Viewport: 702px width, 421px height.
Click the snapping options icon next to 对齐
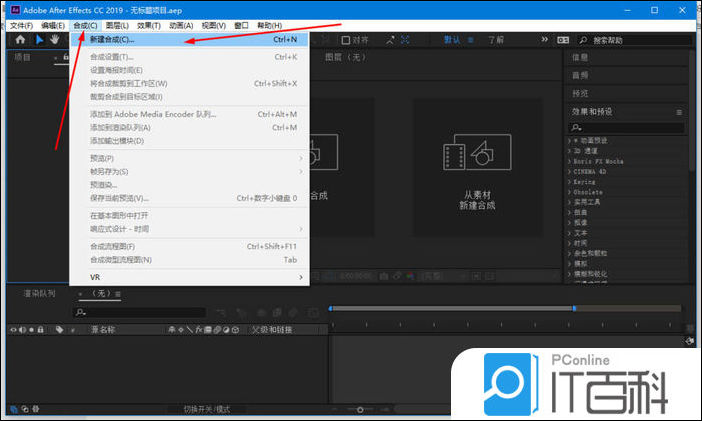pyautogui.click(x=390, y=40)
